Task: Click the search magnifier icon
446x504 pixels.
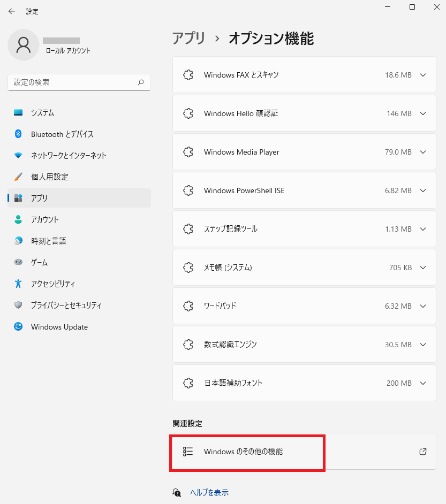Action: point(141,82)
